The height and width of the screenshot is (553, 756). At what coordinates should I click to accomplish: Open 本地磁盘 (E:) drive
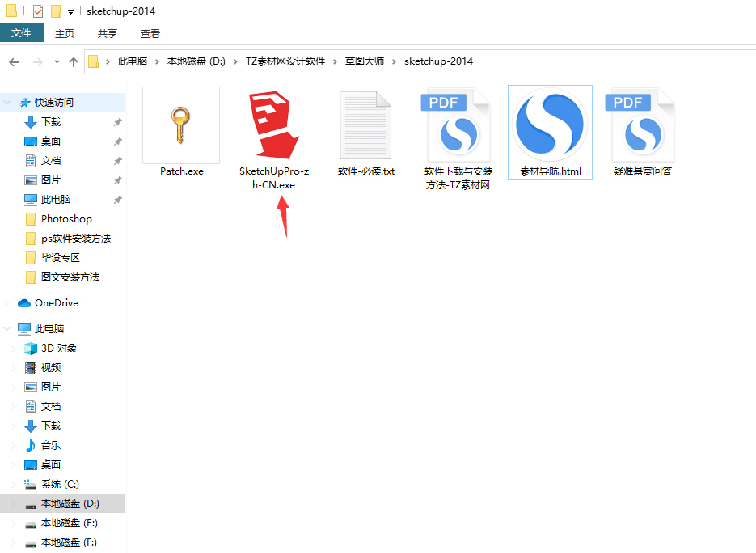pyautogui.click(x=70, y=522)
